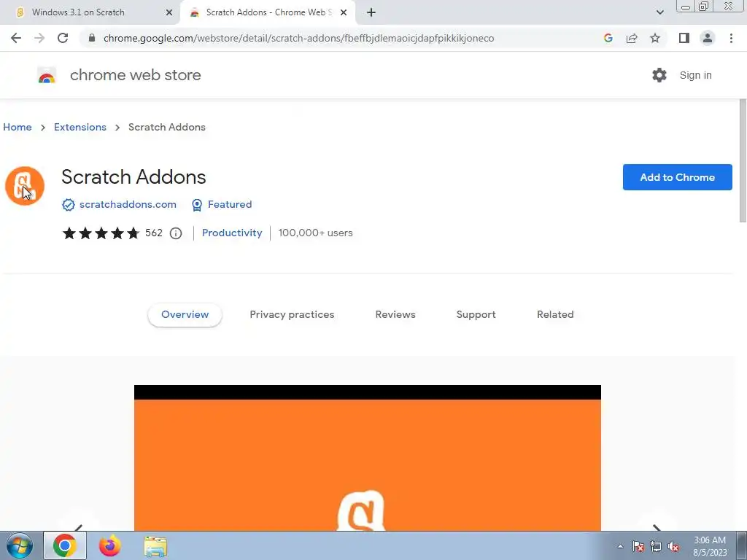Click the muted volume tray icon
Image resolution: width=747 pixels, height=560 pixels.
pyautogui.click(x=673, y=546)
